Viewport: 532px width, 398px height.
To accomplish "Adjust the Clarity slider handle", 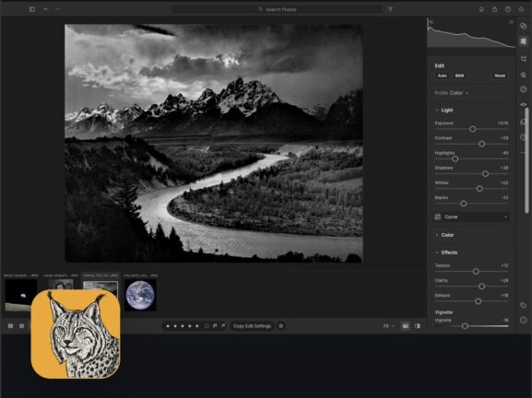I will (482, 287).
